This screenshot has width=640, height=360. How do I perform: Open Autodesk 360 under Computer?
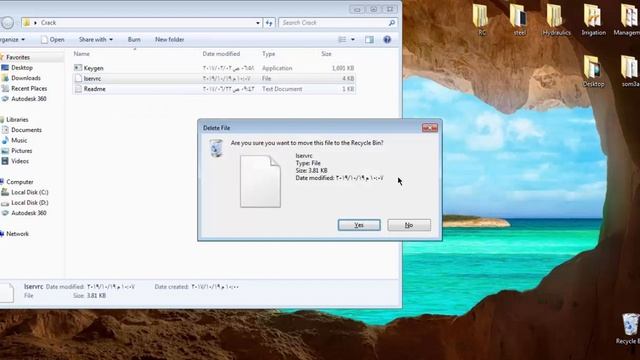(x=28, y=213)
